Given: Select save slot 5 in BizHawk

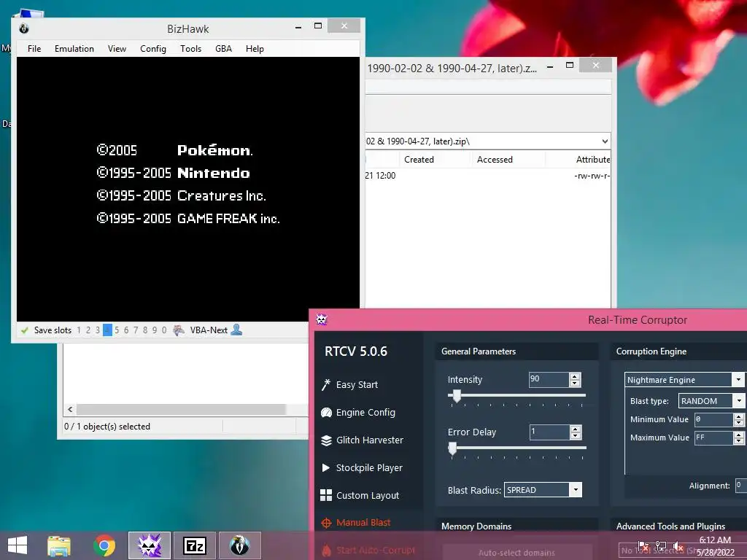Looking at the screenshot, I should 117,330.
